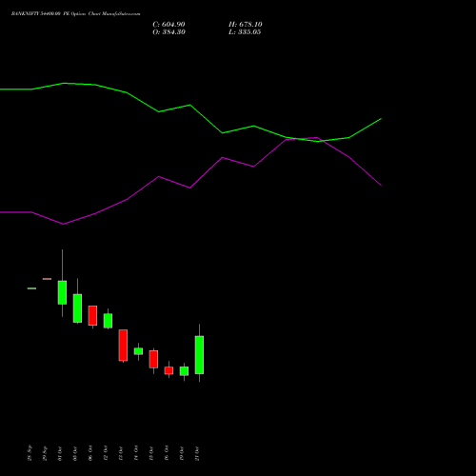
Task: Select the 29 Sep date label
Action: click(45, 453)
